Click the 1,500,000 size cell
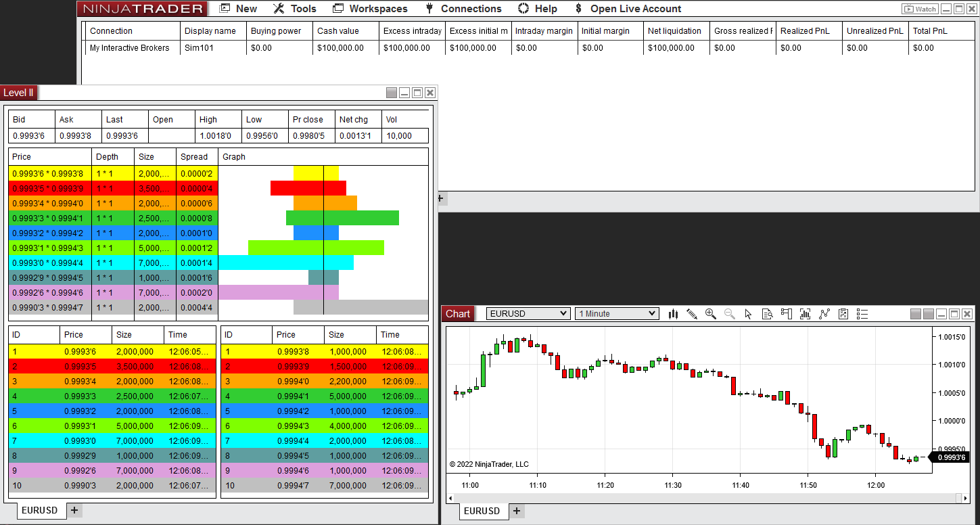Viewport: 980px width, 525px height. point(350,367)
